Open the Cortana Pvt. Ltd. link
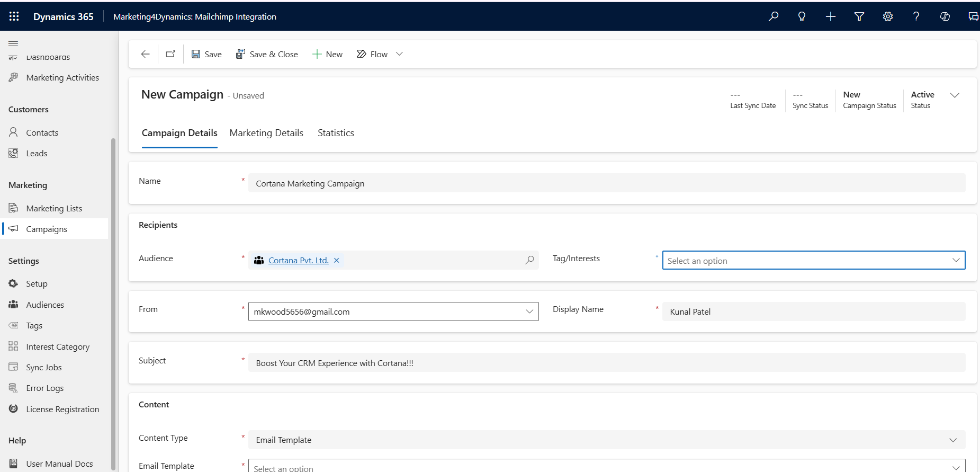The width and height of the screenshot is (980, 472). pyautogui.click(x=298, y=260)
